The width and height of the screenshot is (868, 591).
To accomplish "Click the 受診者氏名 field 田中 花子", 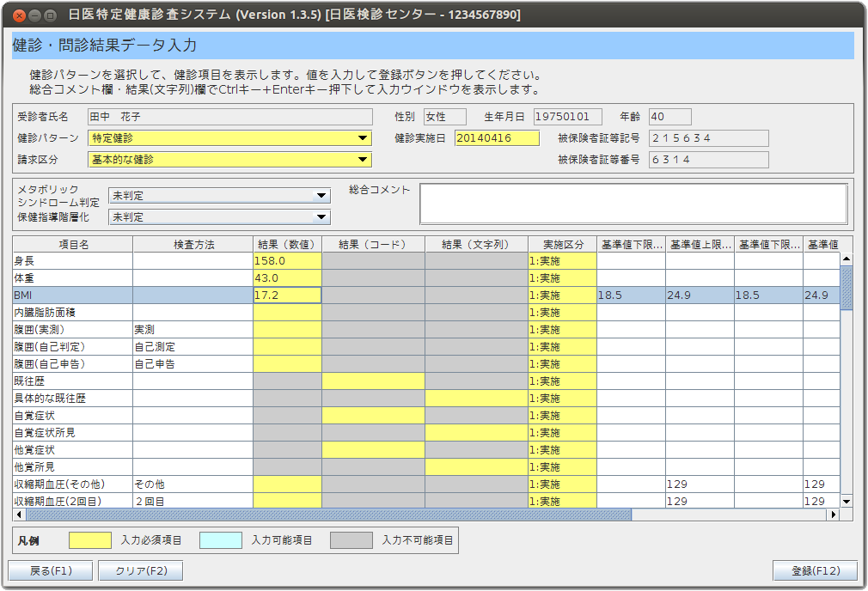I will click(230, 117).
